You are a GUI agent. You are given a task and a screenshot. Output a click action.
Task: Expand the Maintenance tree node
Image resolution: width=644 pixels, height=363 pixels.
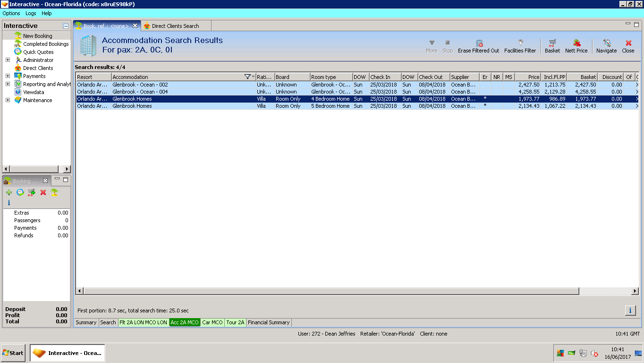point(8,100)
